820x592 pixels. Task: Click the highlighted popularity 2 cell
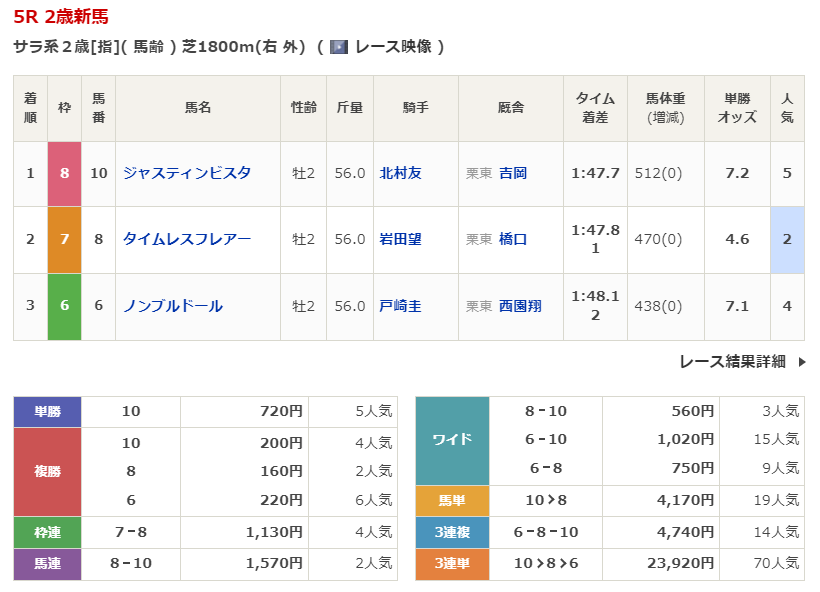[787, 239]
